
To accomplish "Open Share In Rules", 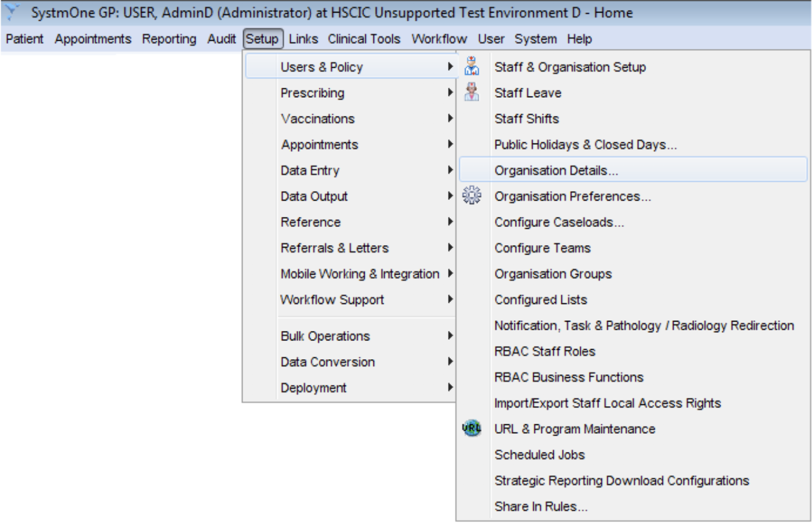I will (x=633, y=506).
